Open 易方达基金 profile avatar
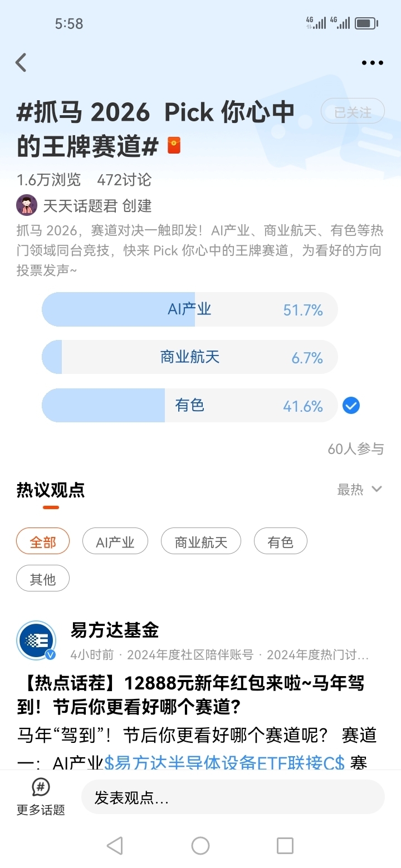This screenshot has height=868, width=401. [36, 641]
